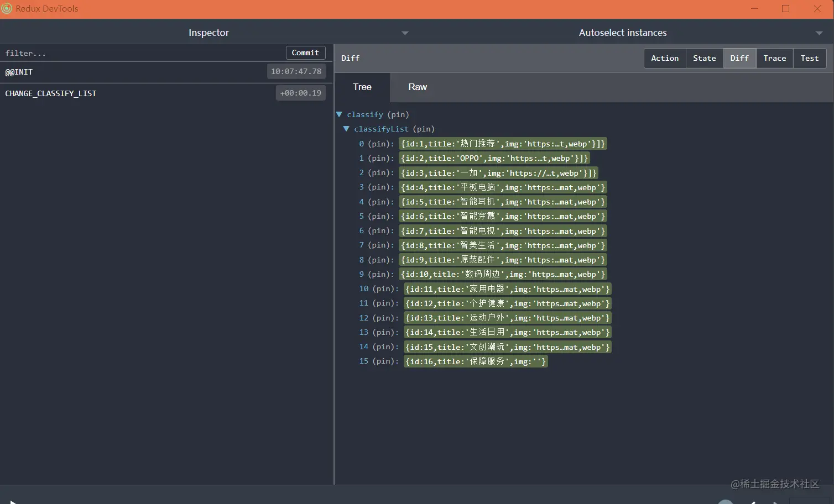Click the id:11 家用电器 diff value
The height and width of the screenshot is (504, 834).
508,289
